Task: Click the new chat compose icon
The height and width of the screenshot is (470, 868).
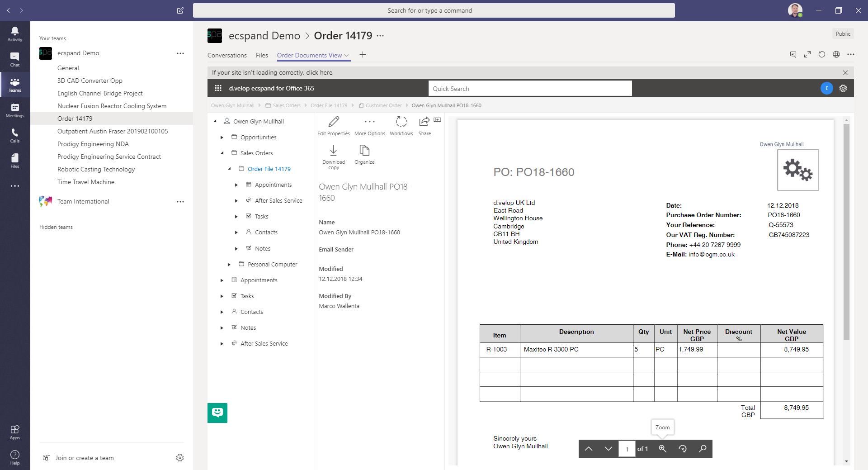Action: click(x=180, y=10)
